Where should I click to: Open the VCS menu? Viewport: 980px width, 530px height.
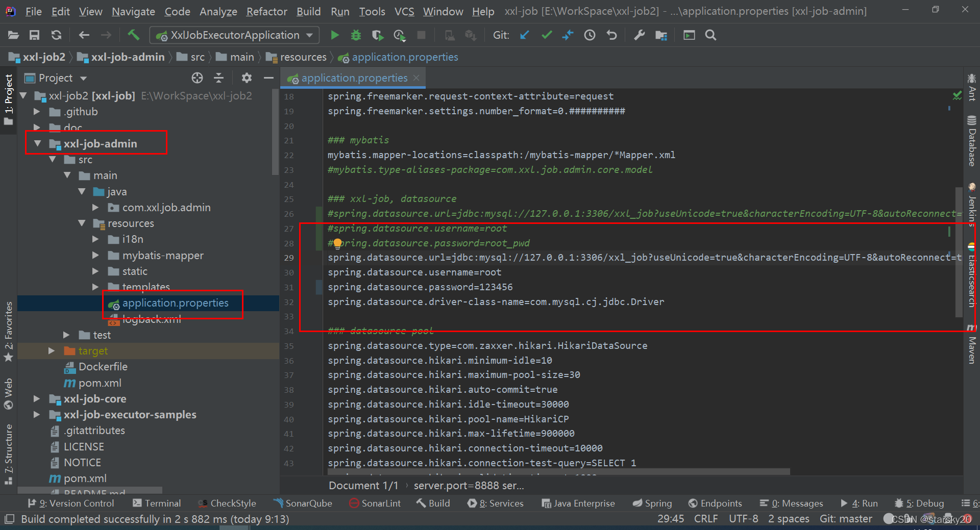tap(404, 11)
